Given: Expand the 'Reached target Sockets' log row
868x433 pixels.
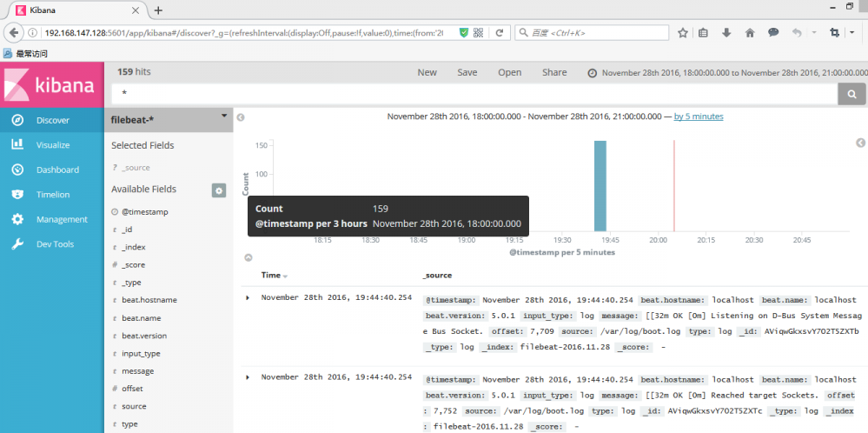Looking at the screenshot, I should 248,377.
